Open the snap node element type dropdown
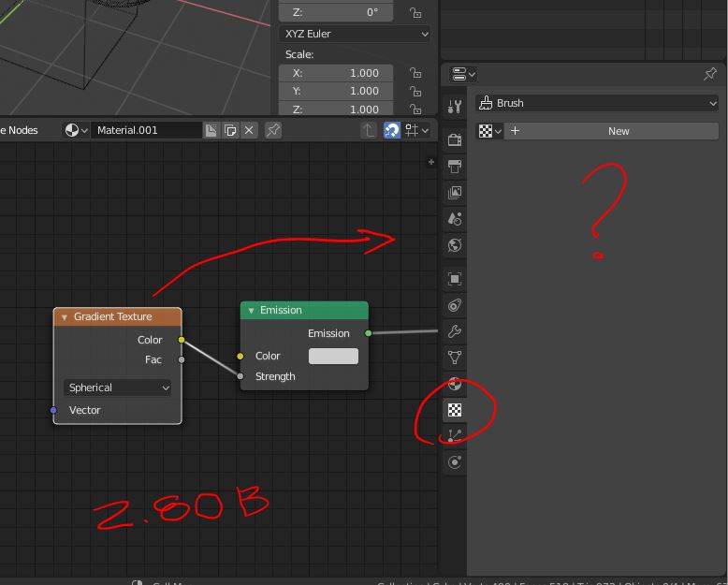The image size is (728, 585). coord(416,130)
